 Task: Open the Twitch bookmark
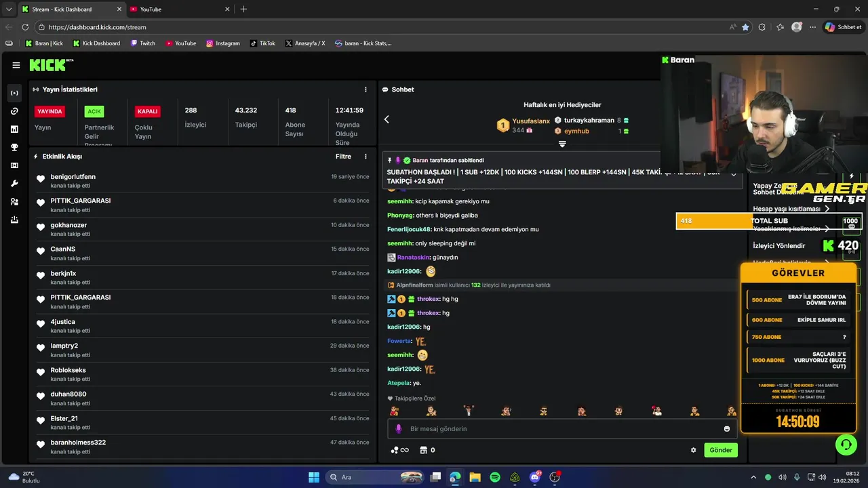142,43
